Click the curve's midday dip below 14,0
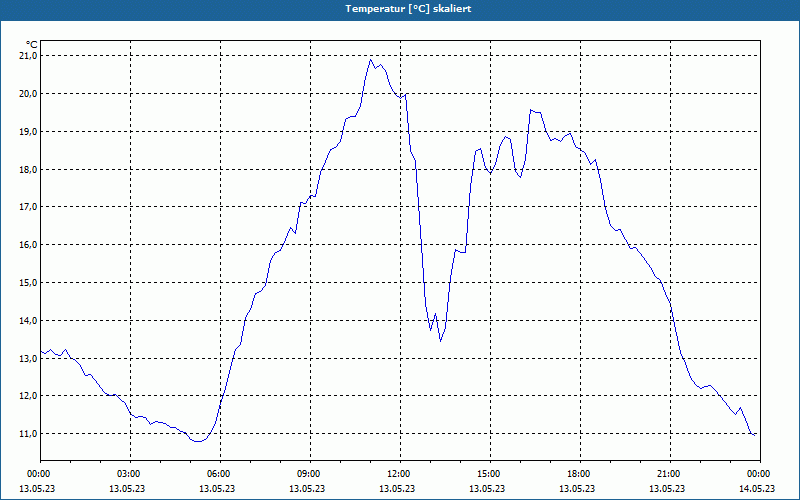Viewport: 800px width, 500px height. pos(440,340)
